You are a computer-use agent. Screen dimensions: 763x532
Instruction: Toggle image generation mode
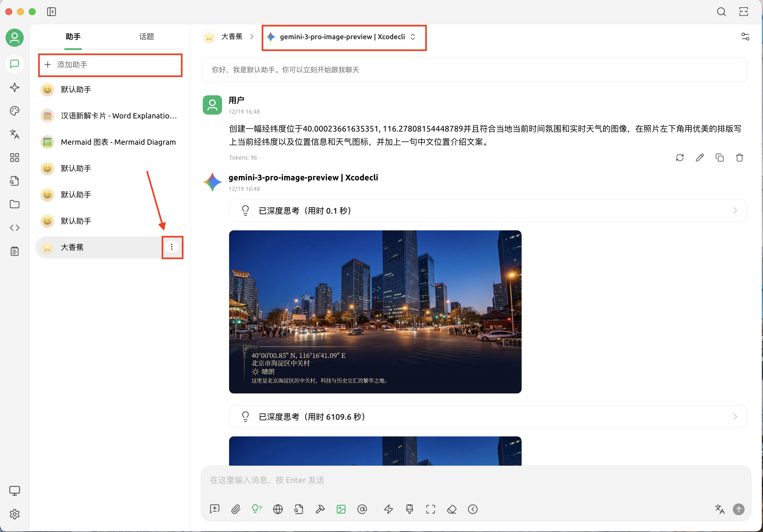(341, 509)
